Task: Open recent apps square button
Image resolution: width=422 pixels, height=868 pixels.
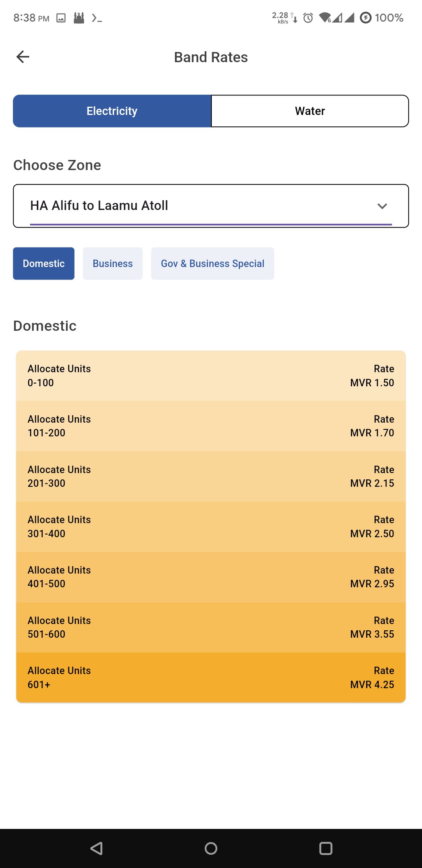Action: 325,848
